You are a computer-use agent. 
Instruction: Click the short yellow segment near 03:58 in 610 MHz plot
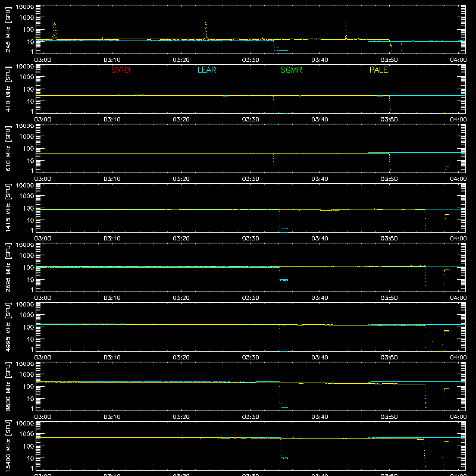(447, 167)
